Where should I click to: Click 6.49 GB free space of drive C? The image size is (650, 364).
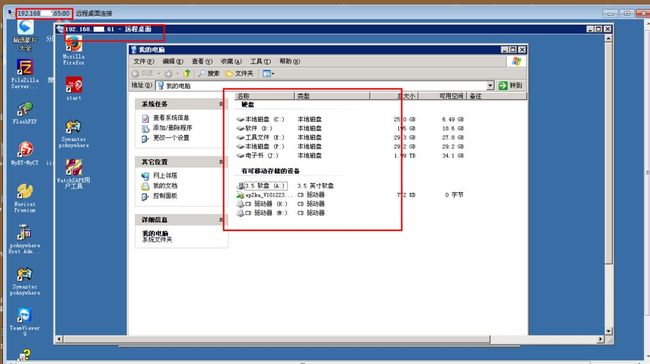[453, 119]
